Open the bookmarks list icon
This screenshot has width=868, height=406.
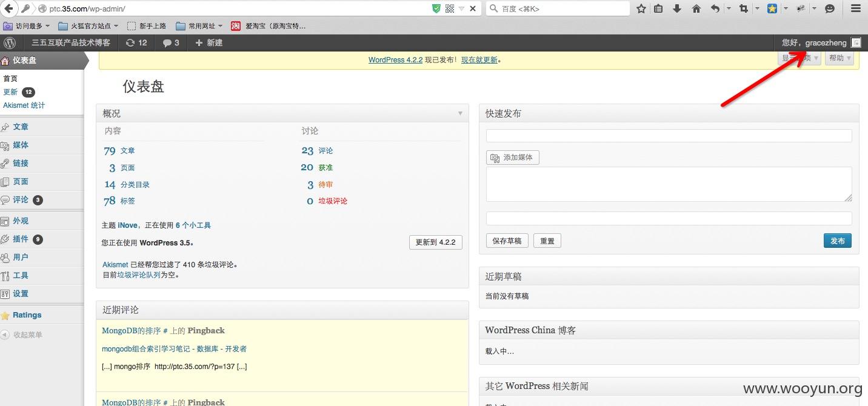click(659, 8)
